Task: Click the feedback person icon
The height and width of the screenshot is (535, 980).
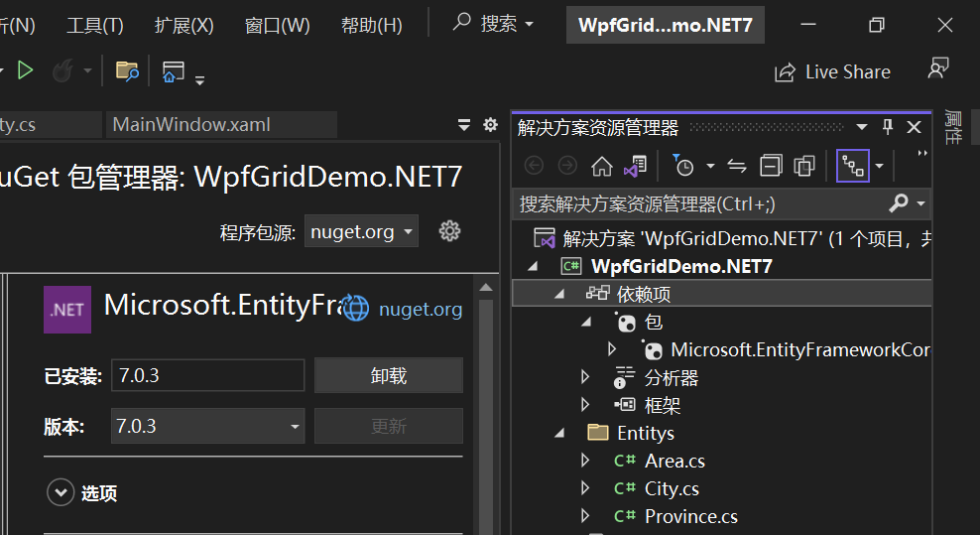Action: point(938,68)
